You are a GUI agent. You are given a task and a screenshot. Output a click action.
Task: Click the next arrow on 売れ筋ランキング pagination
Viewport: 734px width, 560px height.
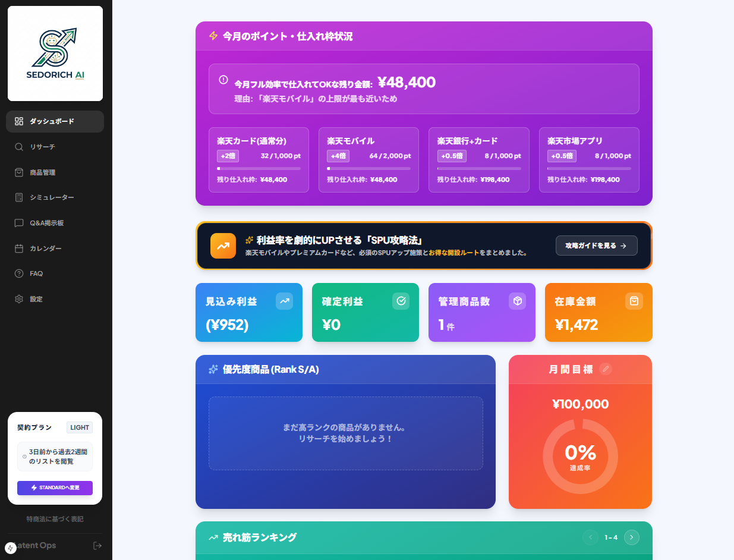pos(631,537)
